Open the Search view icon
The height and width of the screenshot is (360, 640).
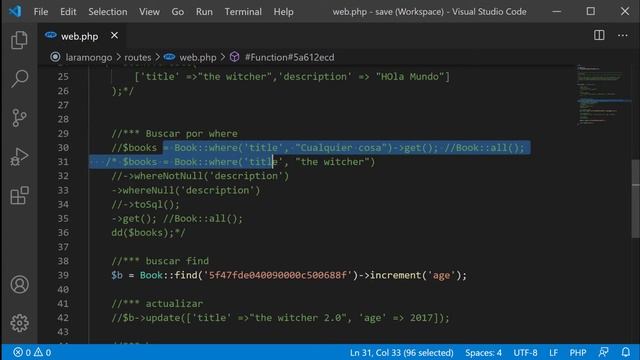point(19,78)
